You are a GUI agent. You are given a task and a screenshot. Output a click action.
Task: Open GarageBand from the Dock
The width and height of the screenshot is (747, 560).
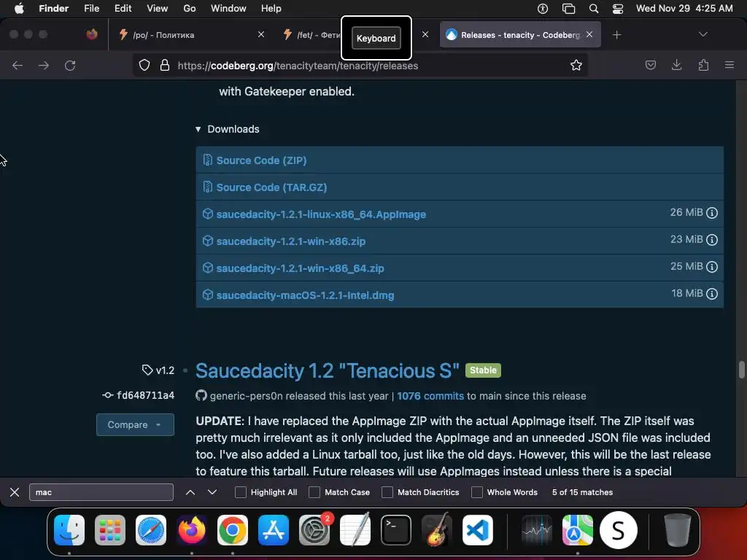pos(436,530)
